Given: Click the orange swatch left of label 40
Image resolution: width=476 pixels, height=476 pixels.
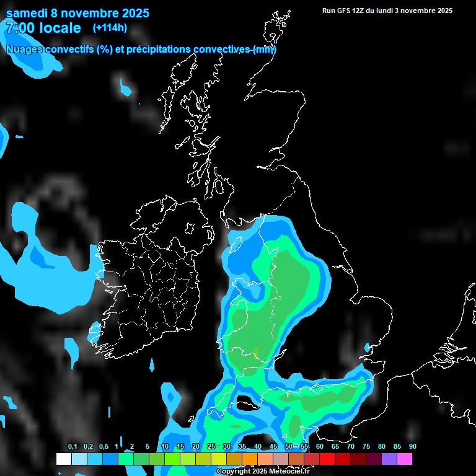Looking at the screenshot, I should tap(249, 459).
